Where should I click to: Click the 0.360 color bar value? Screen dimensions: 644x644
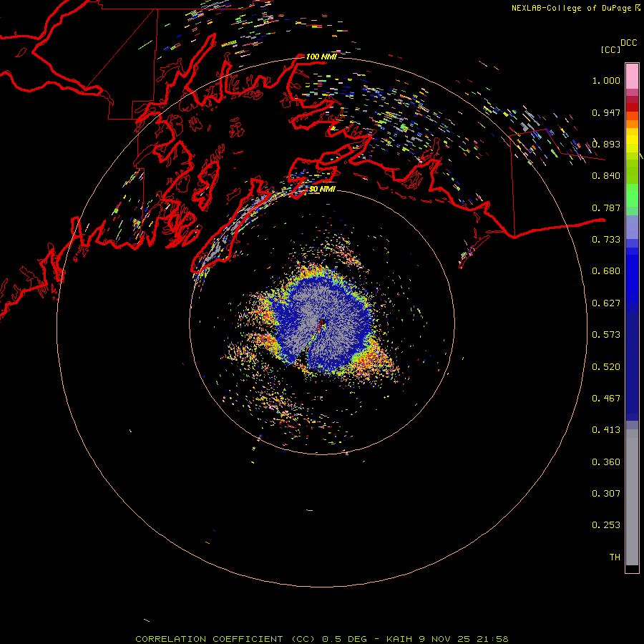click(606, 462)
